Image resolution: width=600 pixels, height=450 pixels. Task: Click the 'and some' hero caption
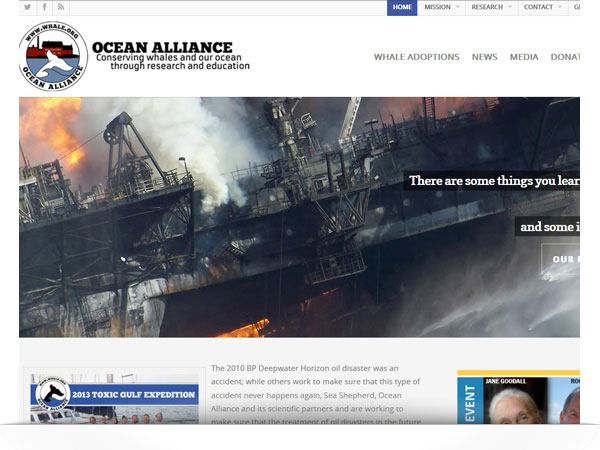point(549,227)
